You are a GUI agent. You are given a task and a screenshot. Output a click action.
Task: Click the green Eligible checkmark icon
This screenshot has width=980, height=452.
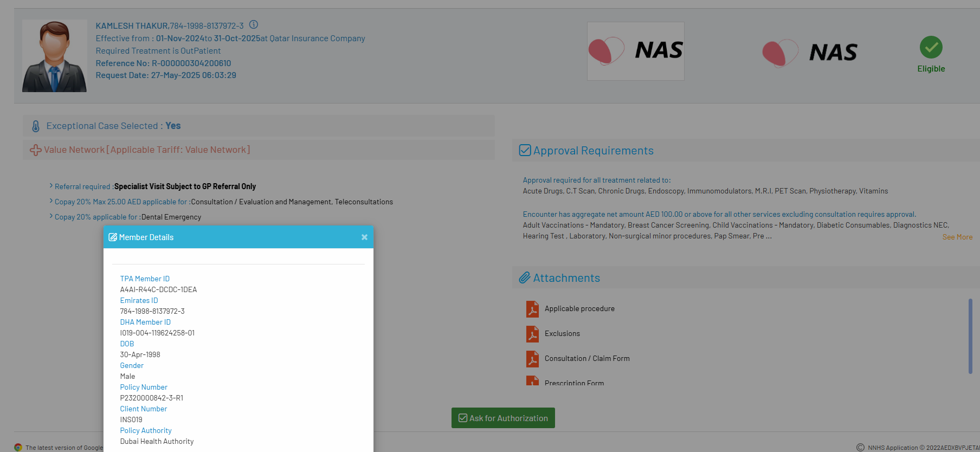click(x=931, y=48)
